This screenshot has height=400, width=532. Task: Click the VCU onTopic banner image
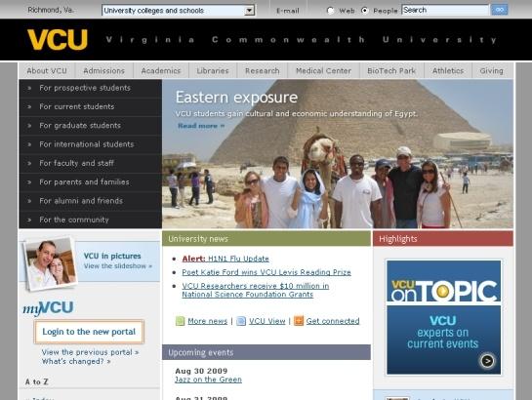pyautogui.click(x=443, y=317)
